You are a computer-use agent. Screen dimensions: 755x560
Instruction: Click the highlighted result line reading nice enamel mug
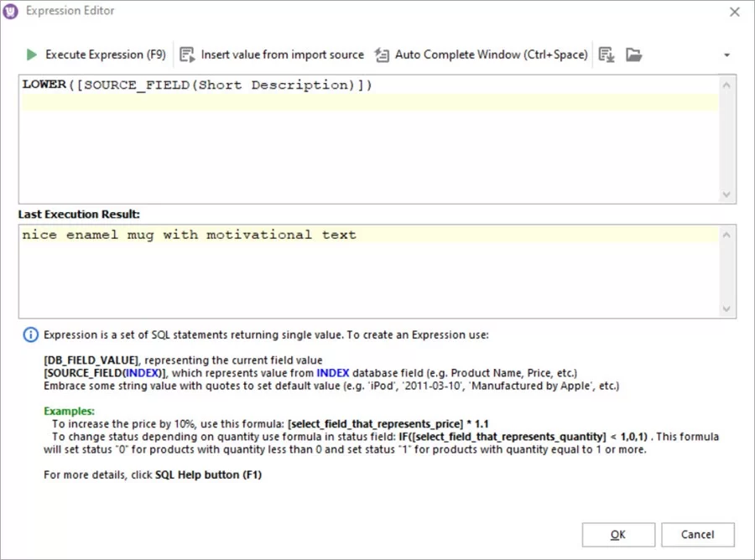coord(189,235)
